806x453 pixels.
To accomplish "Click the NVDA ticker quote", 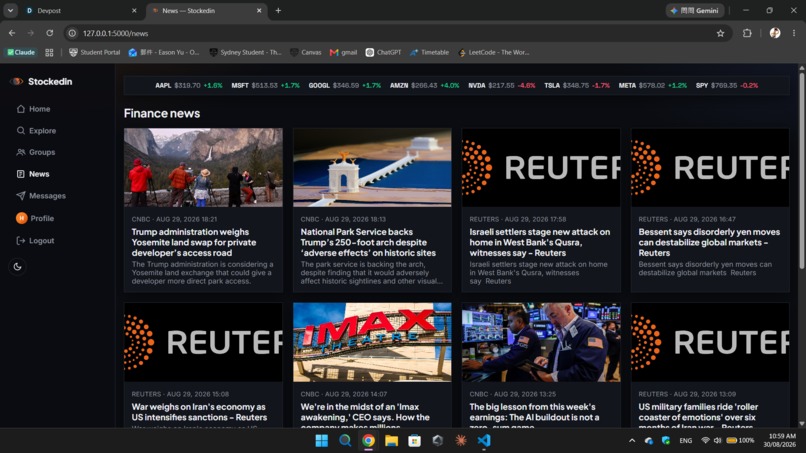I will pos(502,85).
